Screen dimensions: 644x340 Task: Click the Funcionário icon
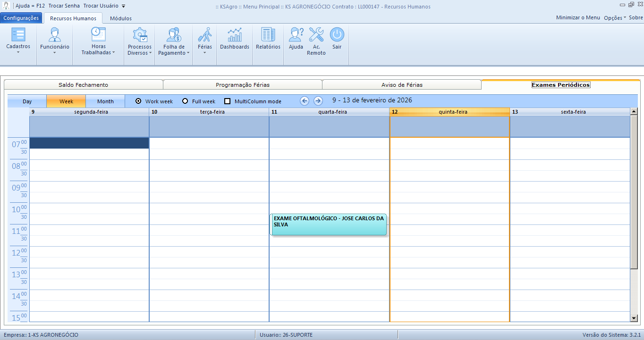[x=54, y=35]
